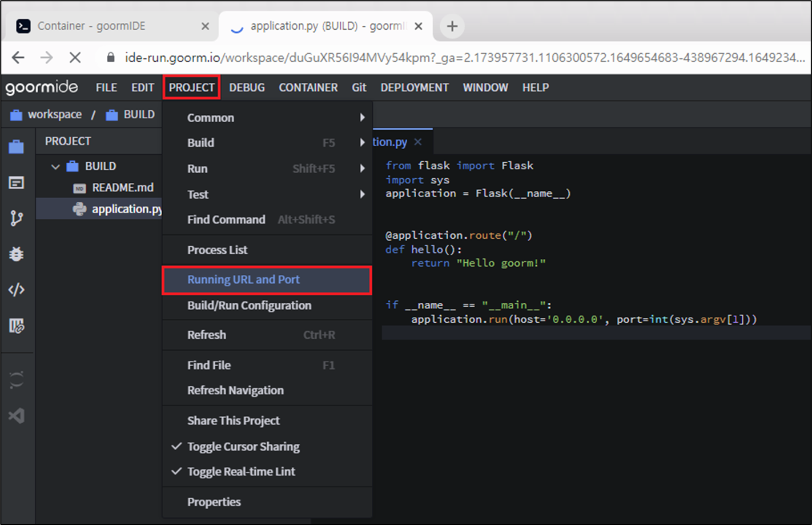Viewport: 812px width, 525px height.
Task: Open the EDIT menu
Action: click(x=143, y=87)
